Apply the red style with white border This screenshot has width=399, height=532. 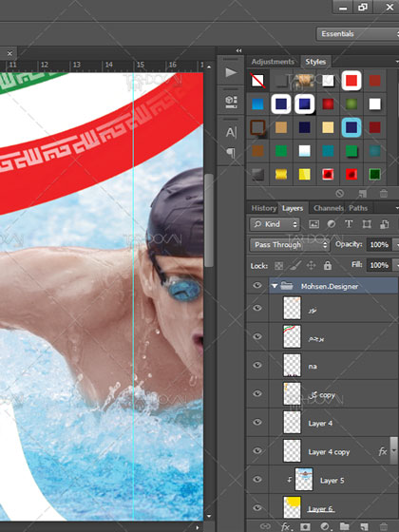coord(351,81)
